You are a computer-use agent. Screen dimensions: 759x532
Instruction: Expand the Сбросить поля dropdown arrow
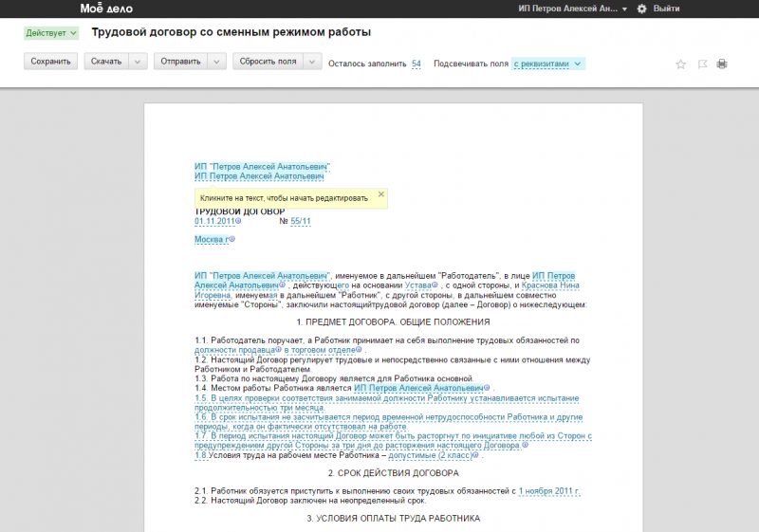pos(312,62)
